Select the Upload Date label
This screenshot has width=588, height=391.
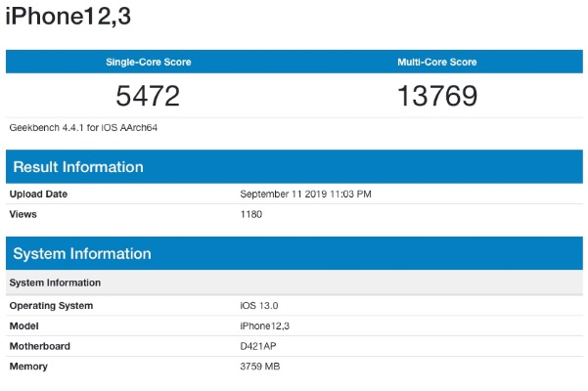pos(38,194)
